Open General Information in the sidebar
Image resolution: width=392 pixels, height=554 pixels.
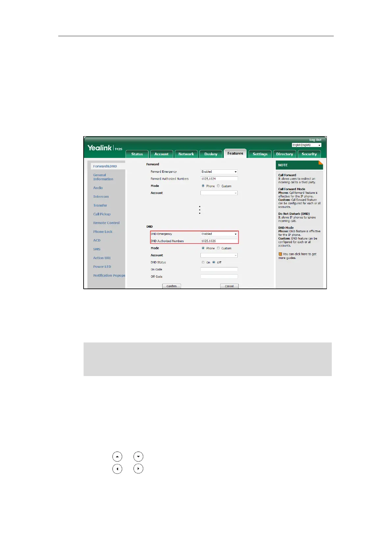(103, 177)
